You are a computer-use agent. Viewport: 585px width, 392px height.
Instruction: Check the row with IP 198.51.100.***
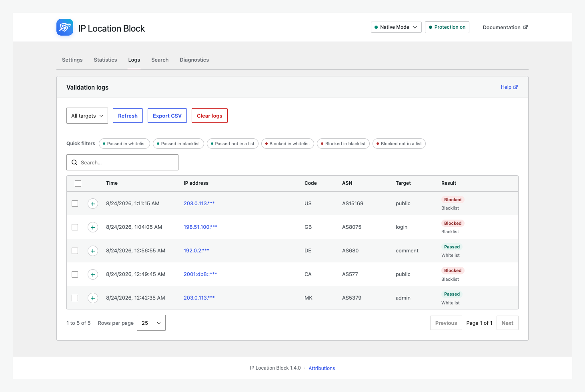pyautogui.click(x=75, y=227)
